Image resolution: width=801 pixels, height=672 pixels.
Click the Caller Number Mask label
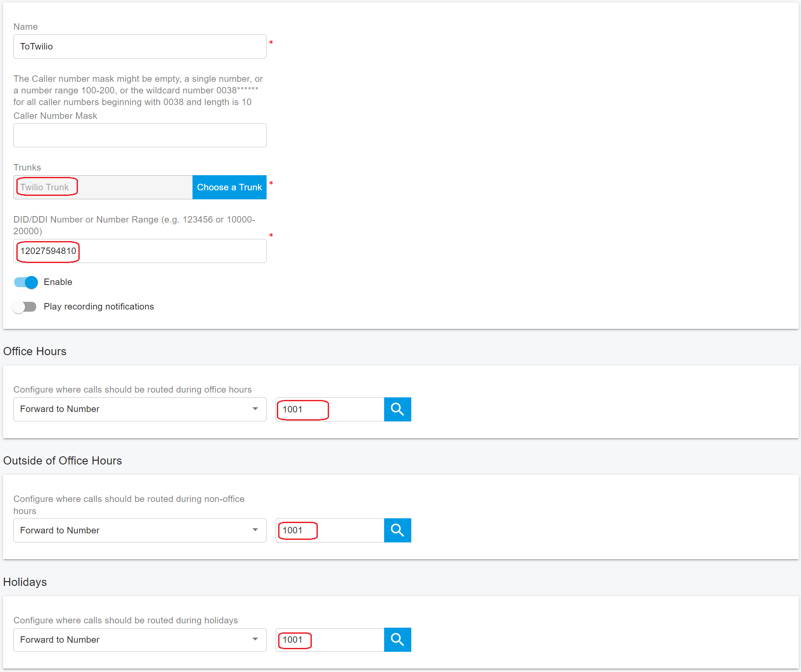click(55, 116)
